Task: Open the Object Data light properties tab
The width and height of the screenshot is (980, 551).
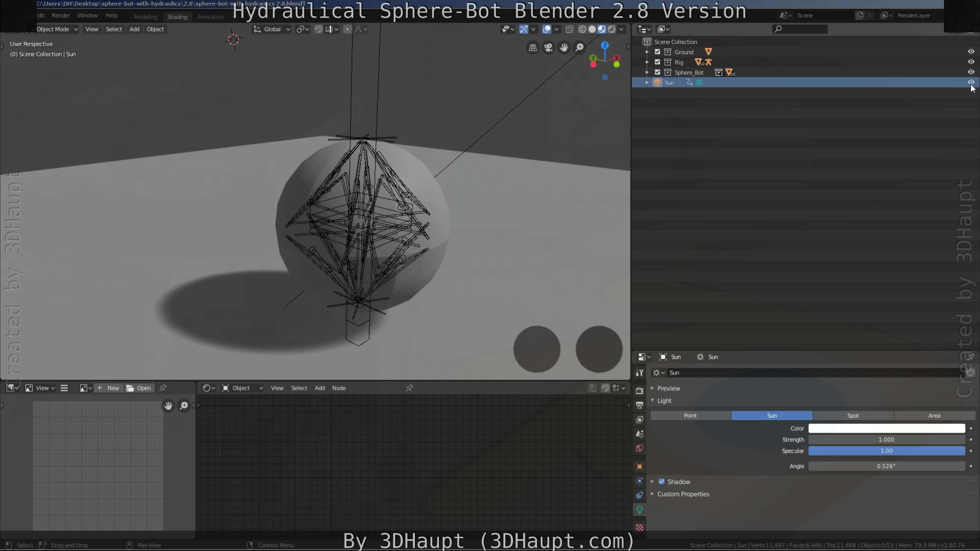Action: (640, 510)
